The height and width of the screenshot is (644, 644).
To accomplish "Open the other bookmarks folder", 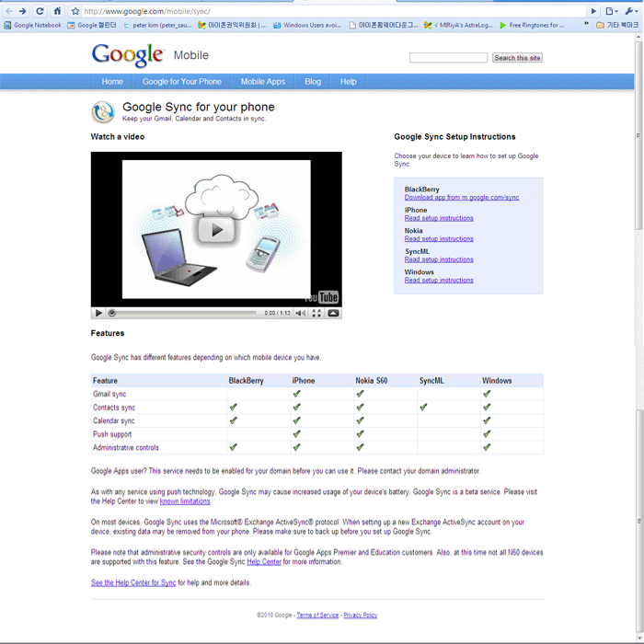I will [617, 25].
